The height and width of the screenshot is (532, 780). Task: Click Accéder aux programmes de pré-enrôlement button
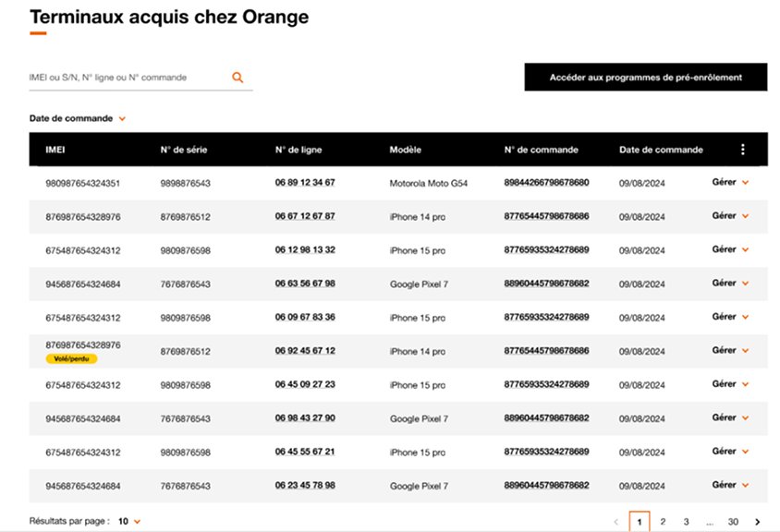pyautogui.click(x=645, y=78)
